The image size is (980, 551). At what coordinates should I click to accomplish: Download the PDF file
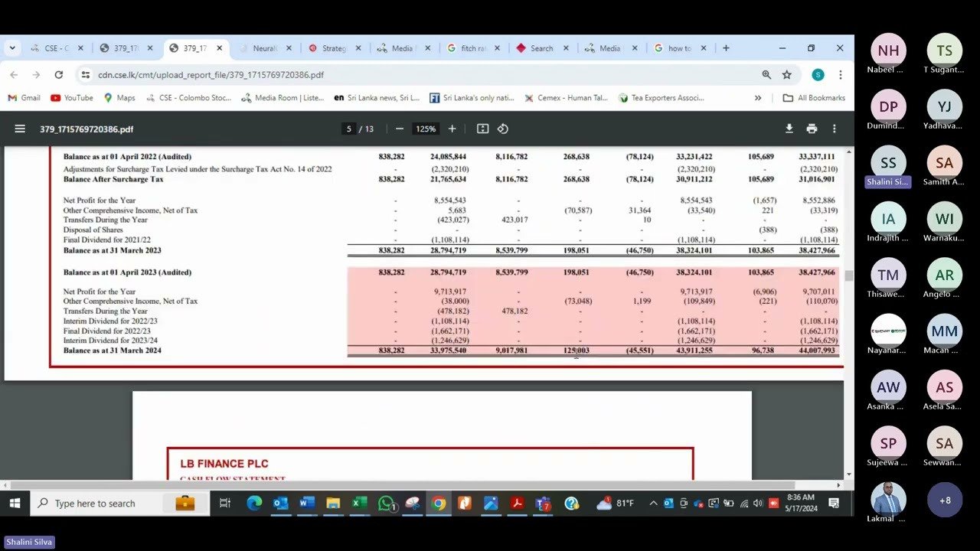click(789, 129)
